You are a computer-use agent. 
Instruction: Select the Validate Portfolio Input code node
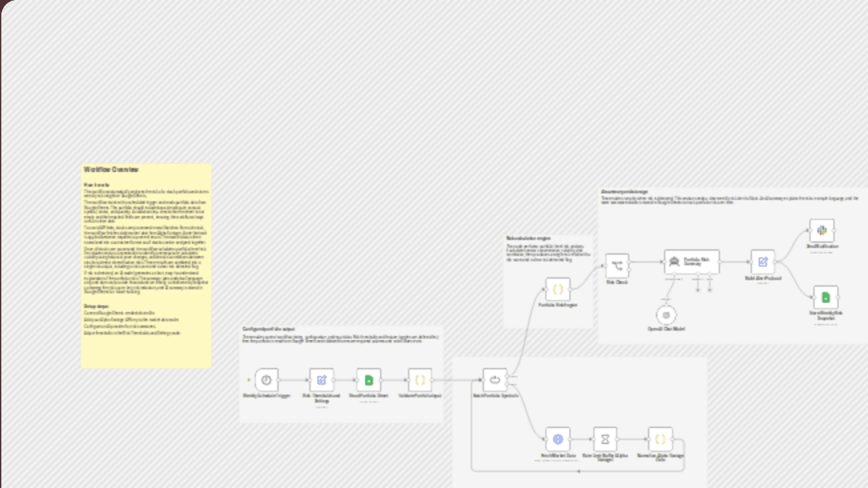420,380
